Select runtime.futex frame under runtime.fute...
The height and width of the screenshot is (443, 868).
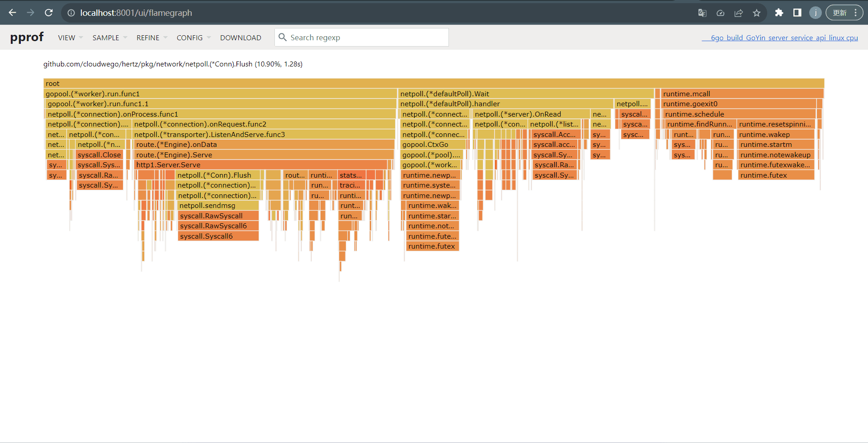pyautogui.click(x=432, y=246)
